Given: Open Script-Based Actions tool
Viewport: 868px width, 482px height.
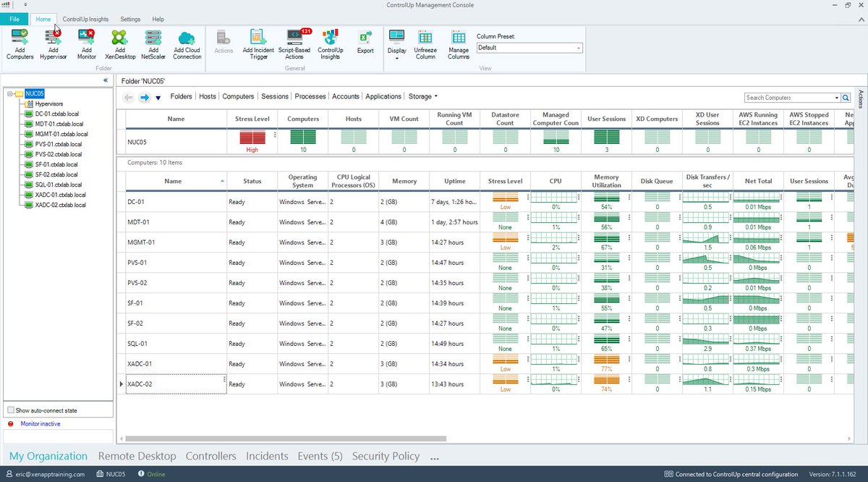Looking at the screenshot, I should click(295, 37).
